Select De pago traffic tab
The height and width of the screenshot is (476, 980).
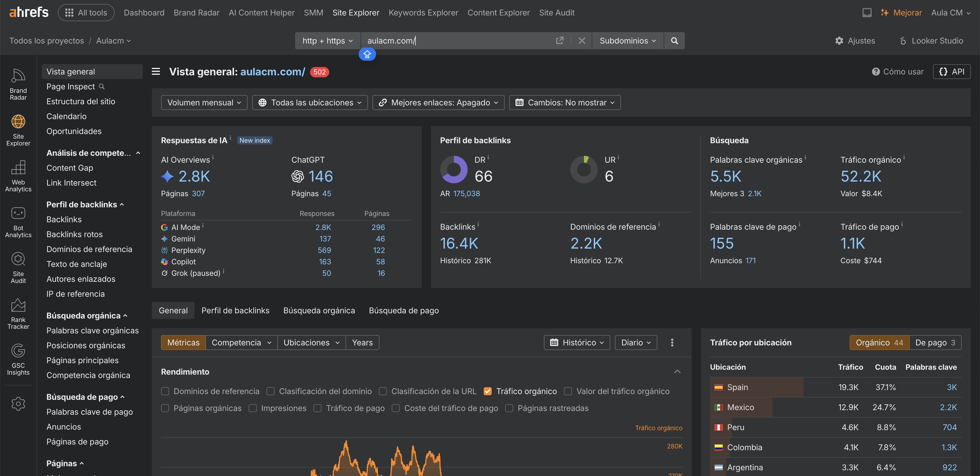point(935,343)
